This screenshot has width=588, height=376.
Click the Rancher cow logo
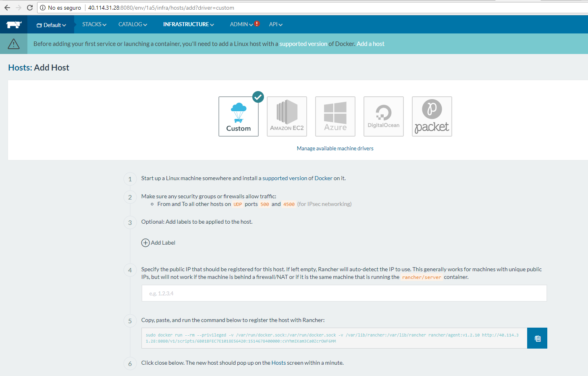(14, 25)
